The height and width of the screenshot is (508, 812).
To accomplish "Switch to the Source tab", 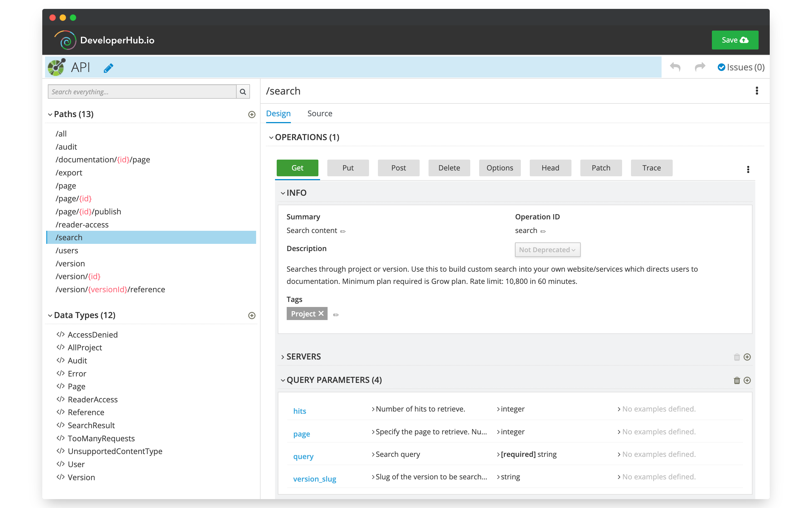I will coord(320,113).
